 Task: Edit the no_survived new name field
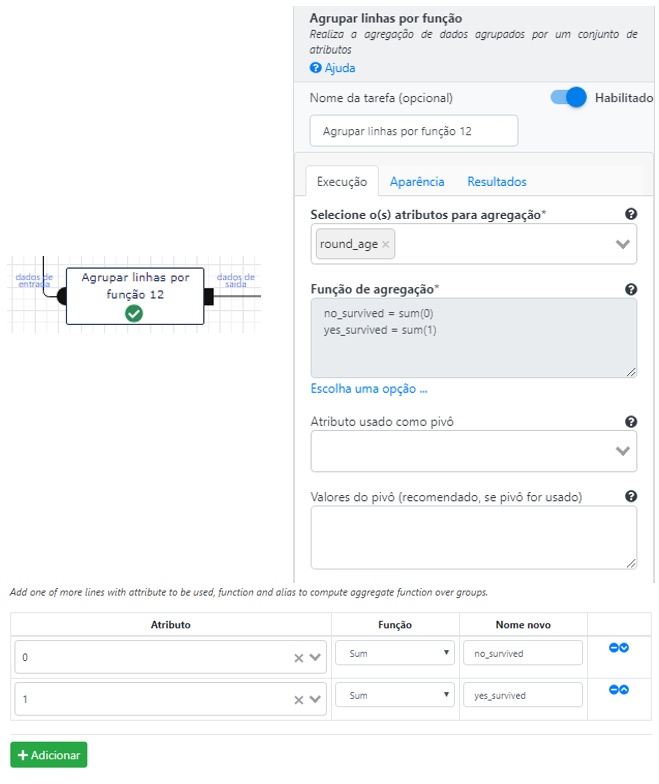[x=523, y=653]
